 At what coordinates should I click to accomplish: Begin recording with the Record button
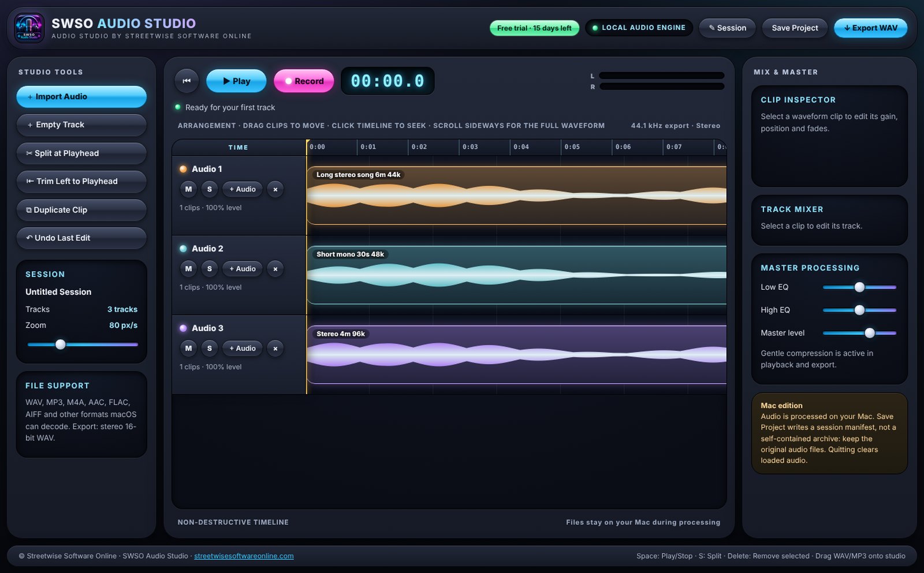pyautogui.click(x=304, y=81)
